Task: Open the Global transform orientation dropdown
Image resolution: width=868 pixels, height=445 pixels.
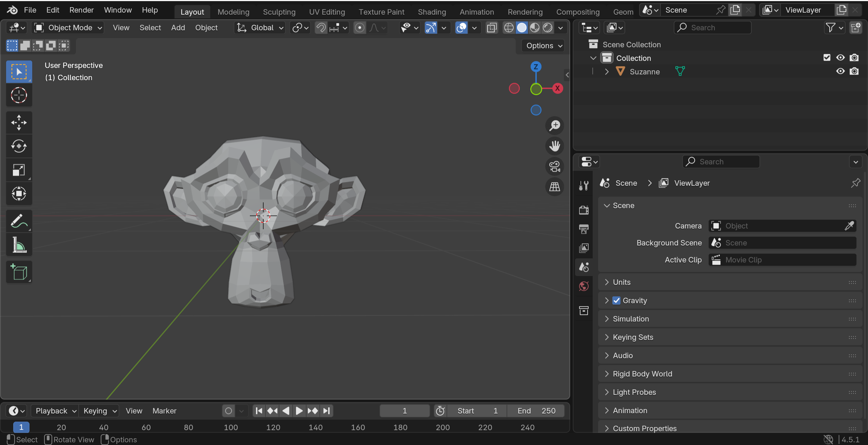Action: point(260,28)
